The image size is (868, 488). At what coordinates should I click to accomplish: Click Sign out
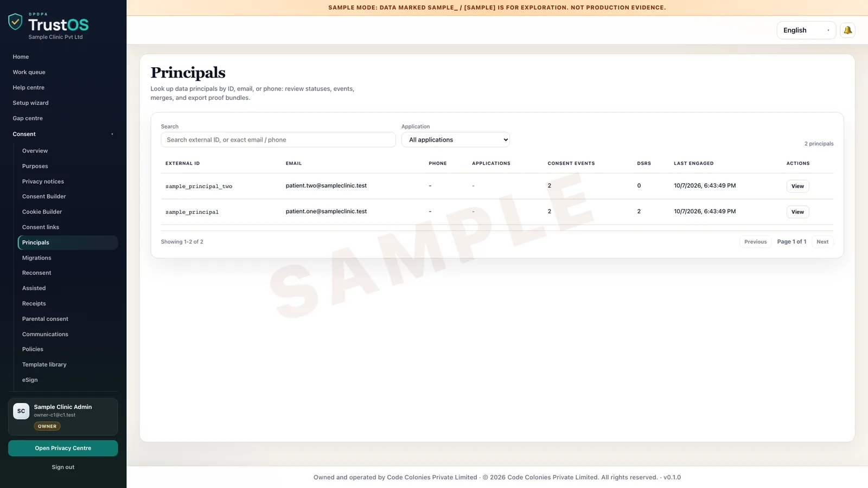coord(63,467)
